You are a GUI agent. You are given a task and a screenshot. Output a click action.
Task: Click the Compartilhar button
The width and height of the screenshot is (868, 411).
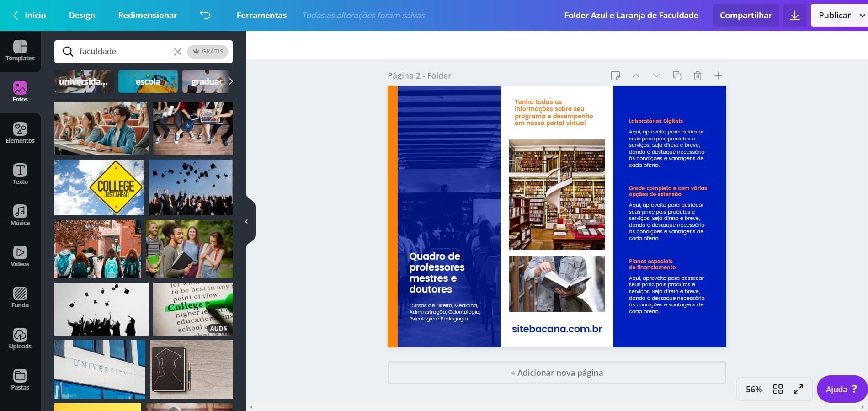click(746, 15)
